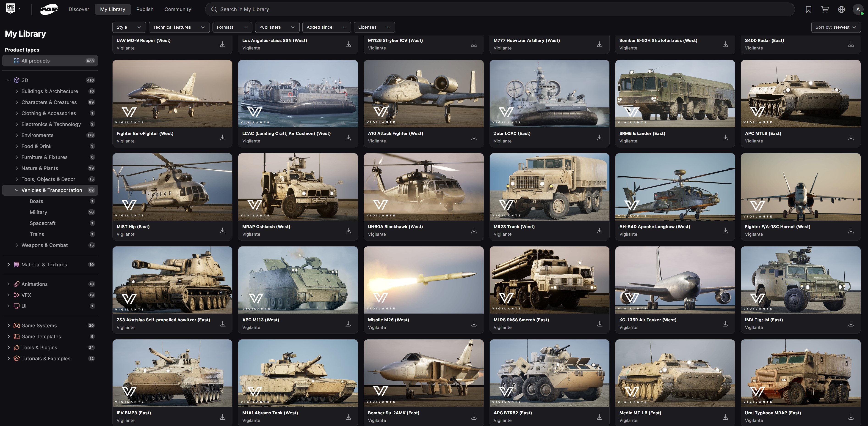Download UAV MQ-9 Reaper (West)
This screenshot has width=868, height=426.
pos(223,44)
